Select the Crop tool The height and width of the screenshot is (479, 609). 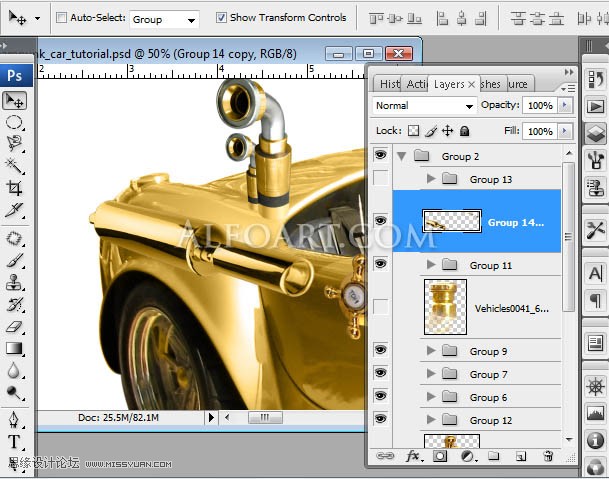point(14,188)
